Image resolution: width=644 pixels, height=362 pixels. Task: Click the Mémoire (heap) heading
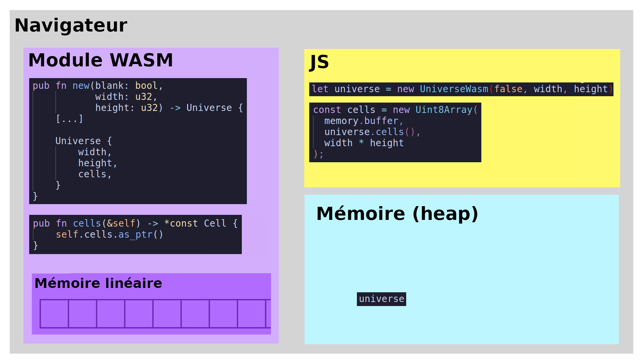pos(397,214)
